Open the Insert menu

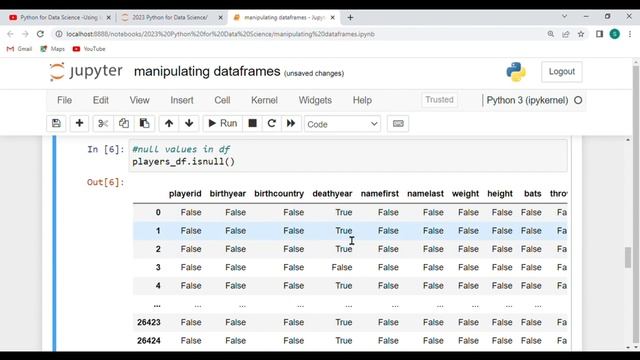pyautogui.click(x=182, y=100)
